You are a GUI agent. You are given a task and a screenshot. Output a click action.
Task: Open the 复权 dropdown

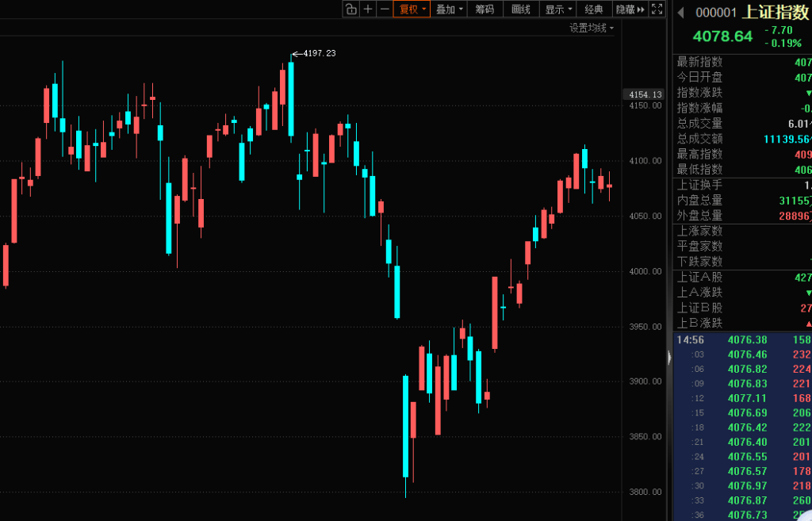412,10
